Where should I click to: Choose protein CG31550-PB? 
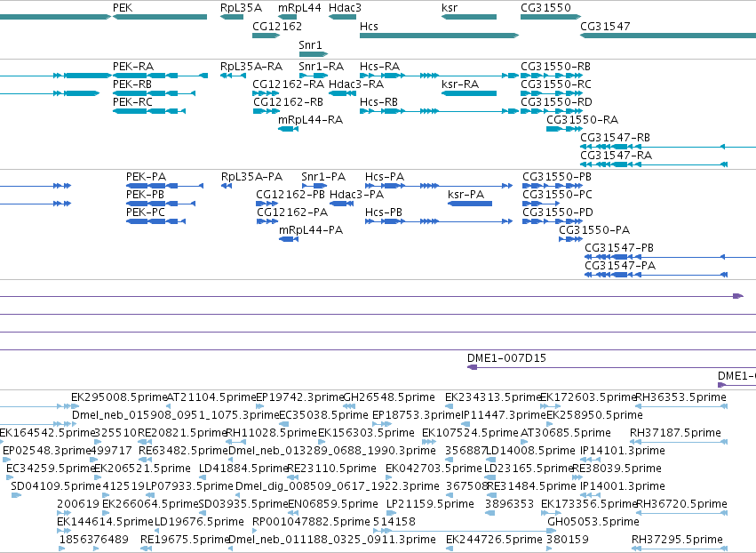pyautogui.click(x=553, y=186)
